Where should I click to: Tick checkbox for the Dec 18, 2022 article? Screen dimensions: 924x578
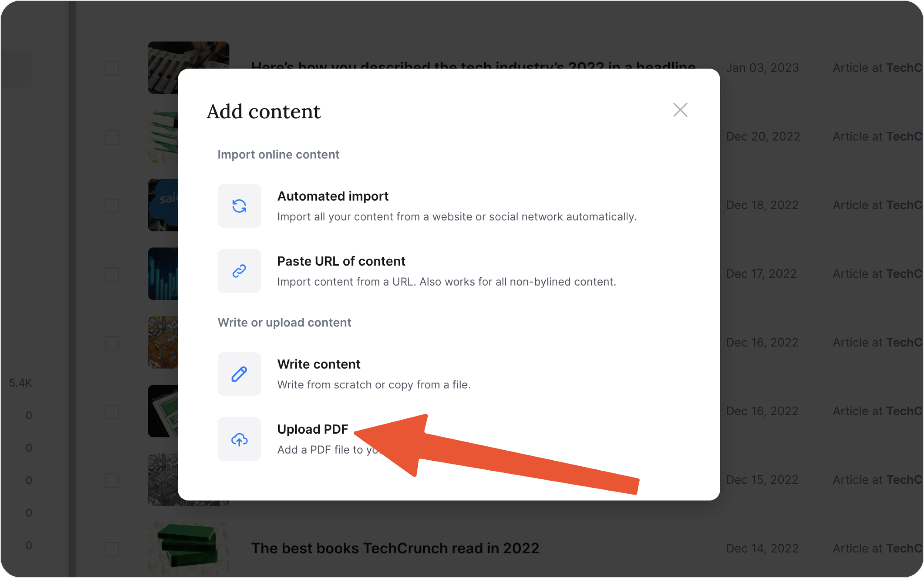[x=112, y=206]
